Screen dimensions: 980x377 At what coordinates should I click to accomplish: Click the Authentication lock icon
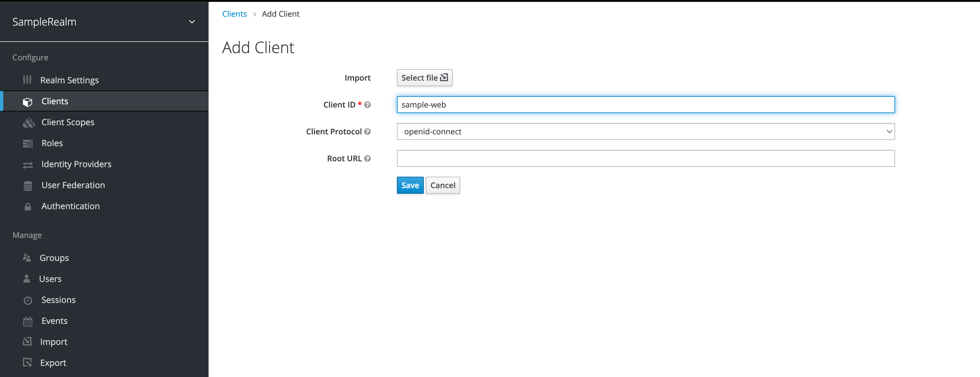pos(28,207)
